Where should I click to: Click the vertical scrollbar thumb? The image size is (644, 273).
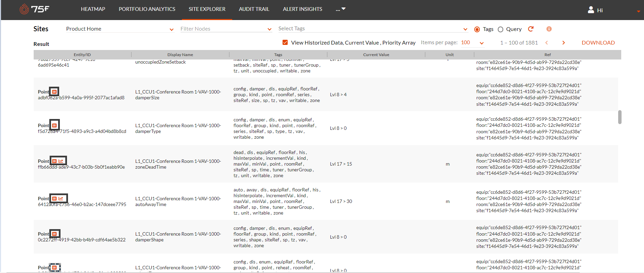coord(620,117)
